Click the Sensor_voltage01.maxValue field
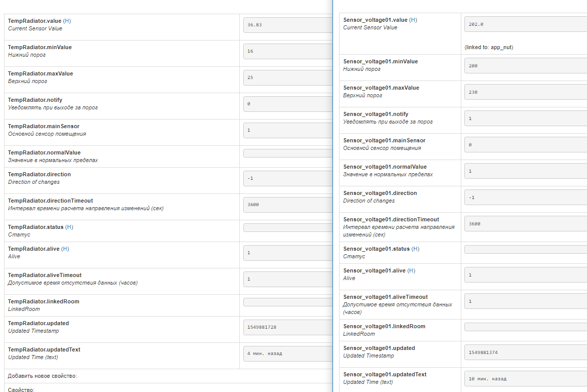587x392 pixels. (525, 92)
